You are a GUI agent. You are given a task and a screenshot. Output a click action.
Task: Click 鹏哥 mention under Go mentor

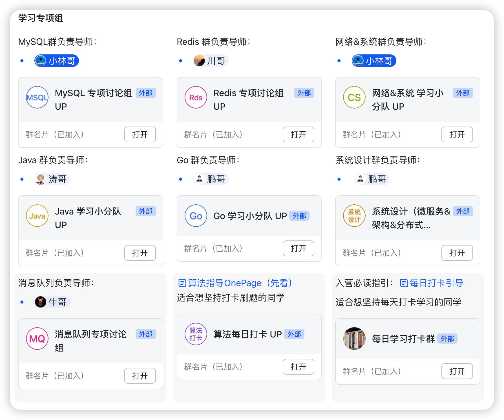coord(211,179)
